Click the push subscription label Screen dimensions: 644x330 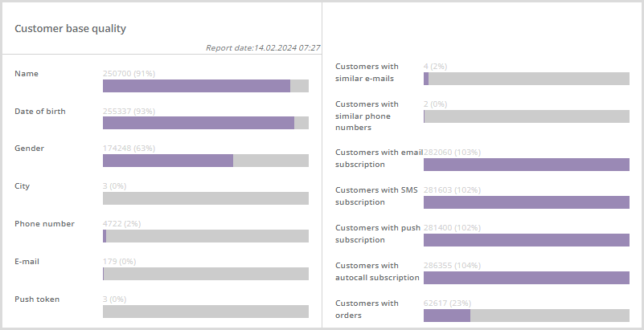point(371,234)
